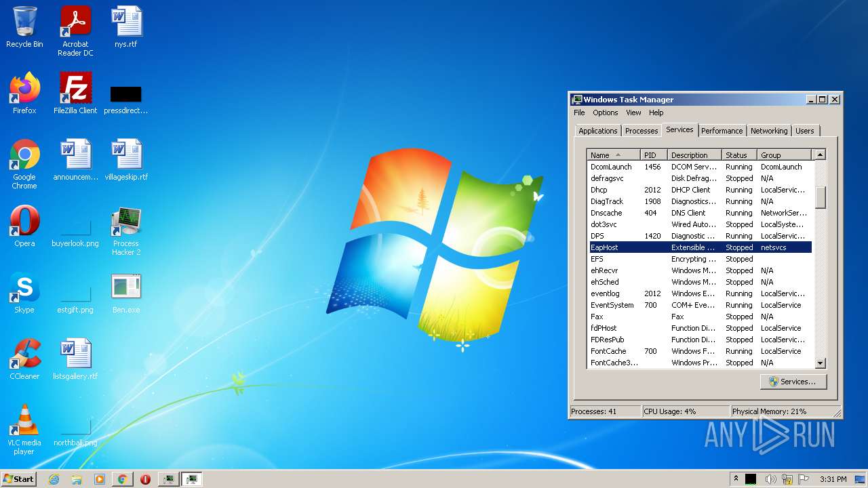The image size is (868, 488).
Task: Switch to the Processes tab
Action: click(x=642, y=131)
